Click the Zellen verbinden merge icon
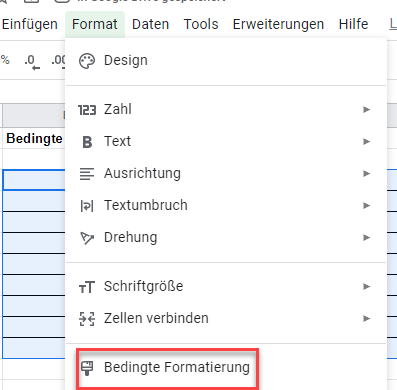Image resolution: width=397 pixels, height=390 pixels. (87, 319)
